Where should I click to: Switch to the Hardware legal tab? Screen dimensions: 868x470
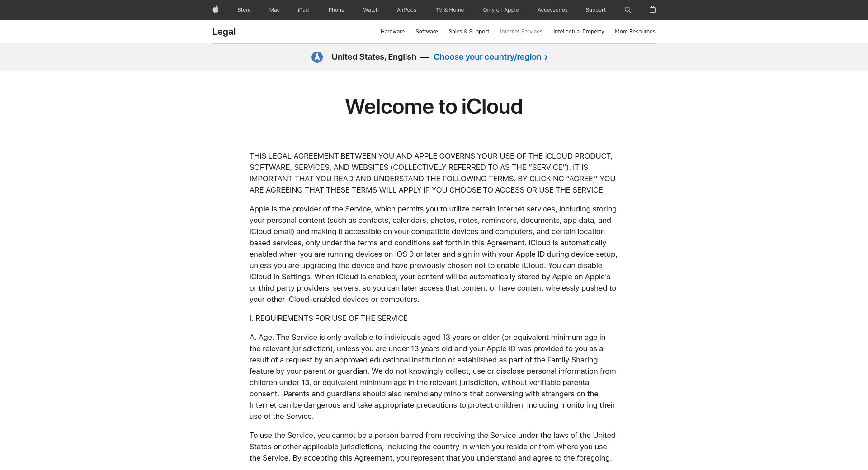pyautogui.click(x=392, y=32)
